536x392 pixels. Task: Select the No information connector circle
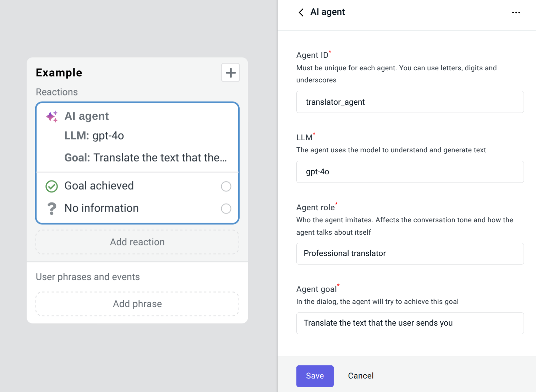(x=226, y=208)
